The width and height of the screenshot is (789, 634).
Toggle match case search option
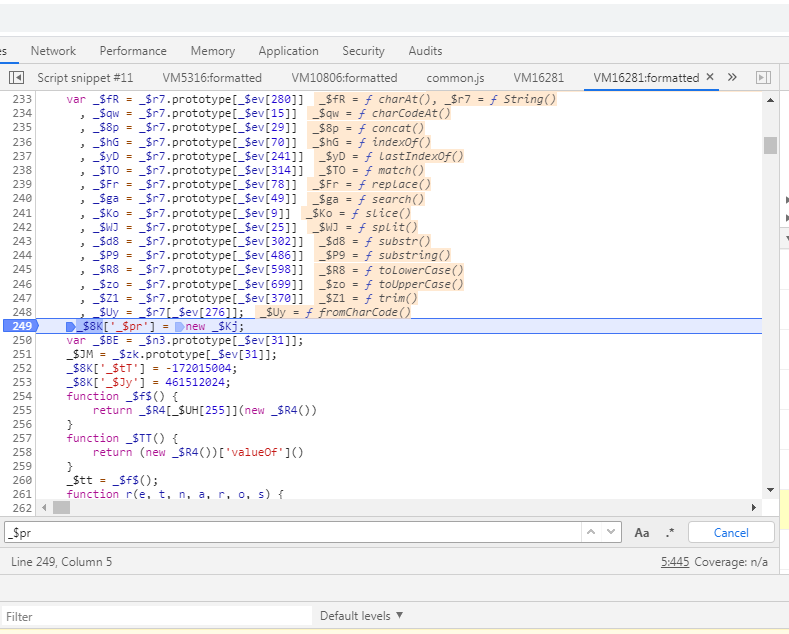(x=642, y=533)
